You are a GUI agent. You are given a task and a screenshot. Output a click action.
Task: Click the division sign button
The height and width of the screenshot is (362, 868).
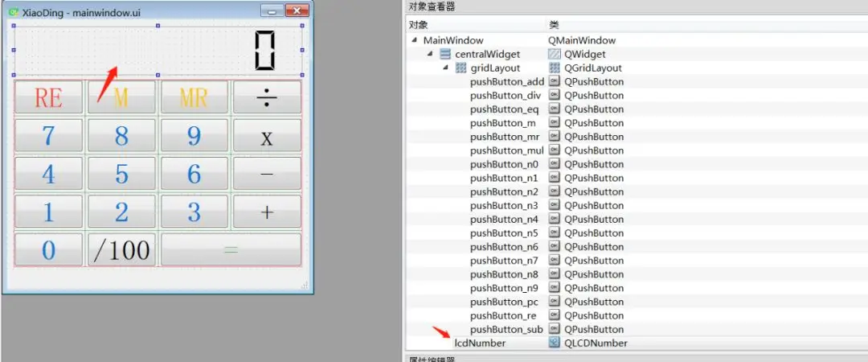tap(268, 97)
